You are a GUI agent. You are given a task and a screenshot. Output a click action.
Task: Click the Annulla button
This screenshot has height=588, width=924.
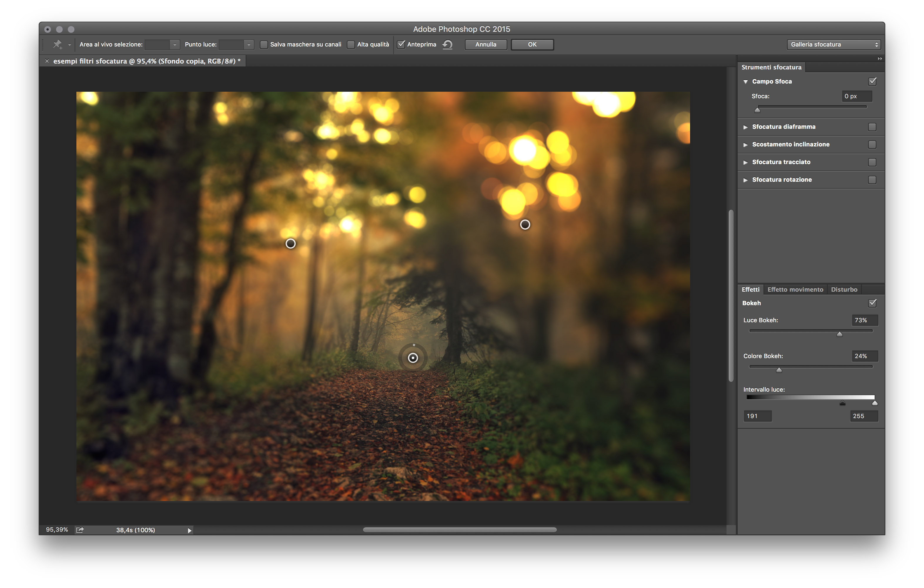click(x=486, y=44)
